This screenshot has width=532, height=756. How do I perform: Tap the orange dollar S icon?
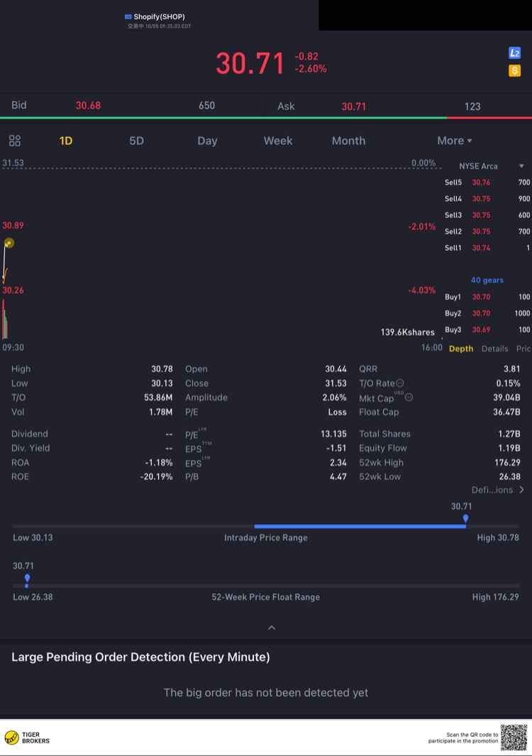pos(514,71)
